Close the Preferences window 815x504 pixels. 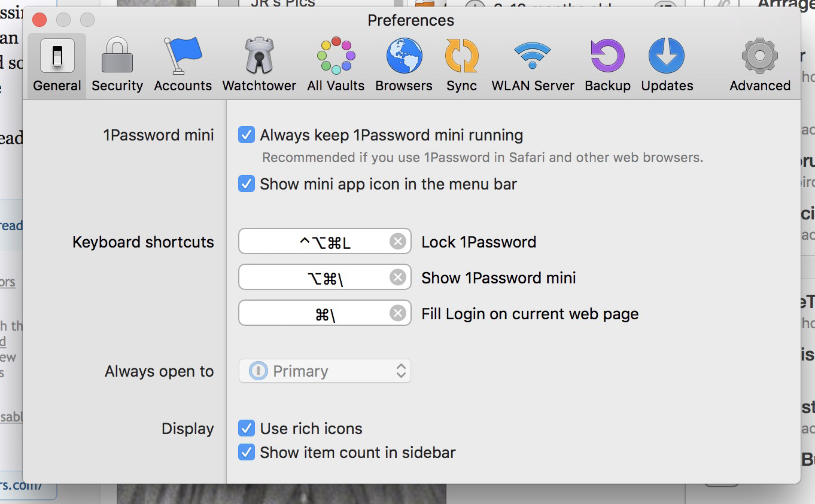coord(39,20)
